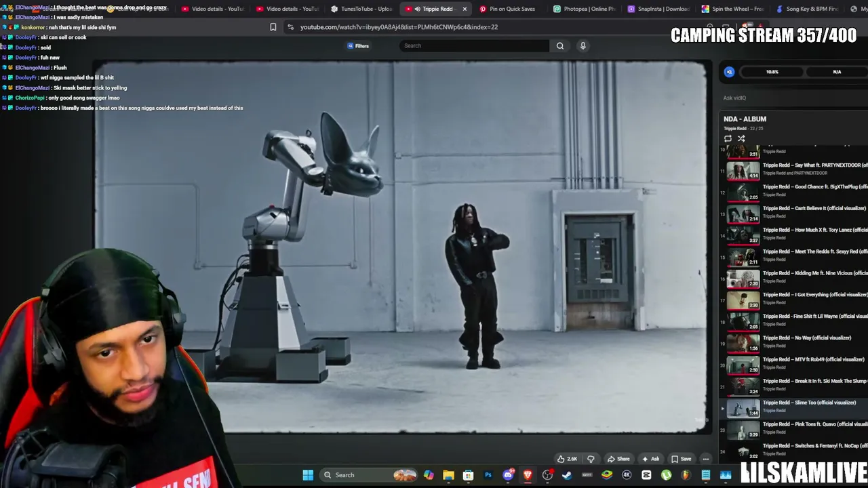Open FL Studio from the taskbar
The image size is (868, 488).
tap(686, 475)
